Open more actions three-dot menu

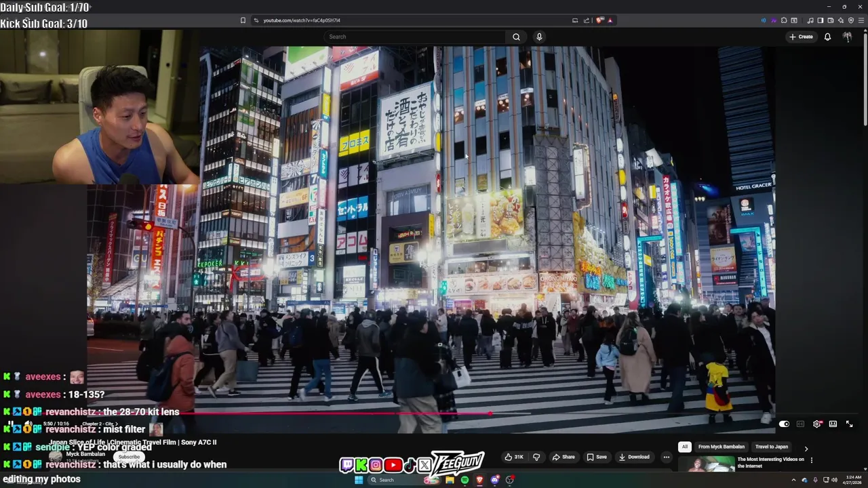666,457
